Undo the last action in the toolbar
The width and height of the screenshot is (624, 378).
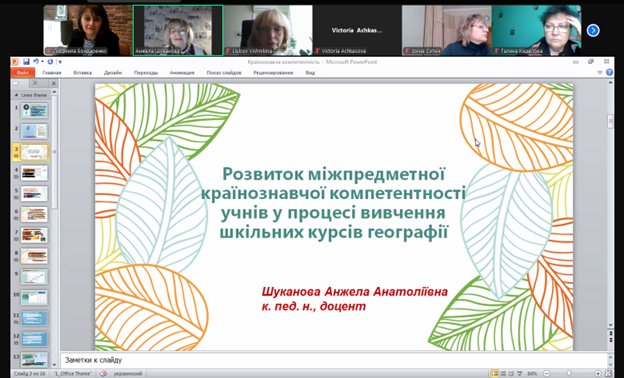point(36,62)
